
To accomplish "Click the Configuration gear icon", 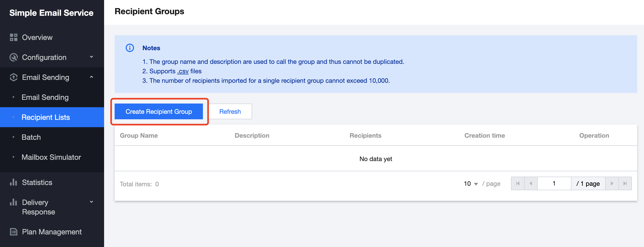I will tap(13, 57).
